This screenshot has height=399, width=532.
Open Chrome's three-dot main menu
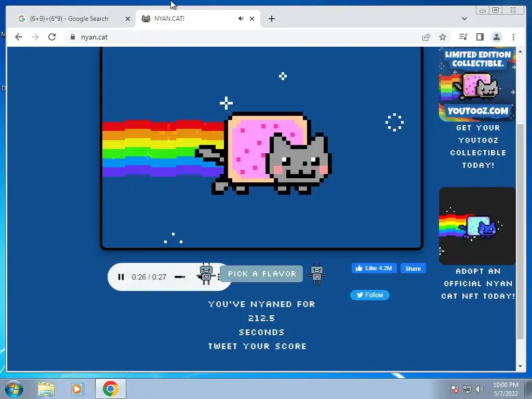click(513, 37)
